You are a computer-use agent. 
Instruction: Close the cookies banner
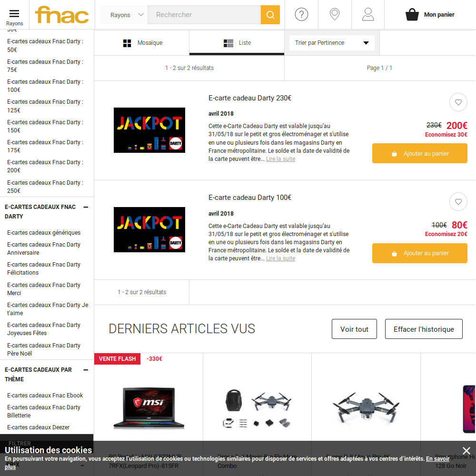[466, 450]
